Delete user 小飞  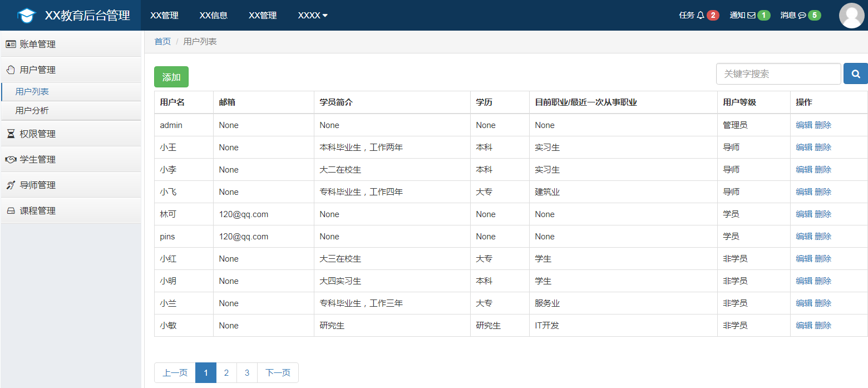pos(823,192)
